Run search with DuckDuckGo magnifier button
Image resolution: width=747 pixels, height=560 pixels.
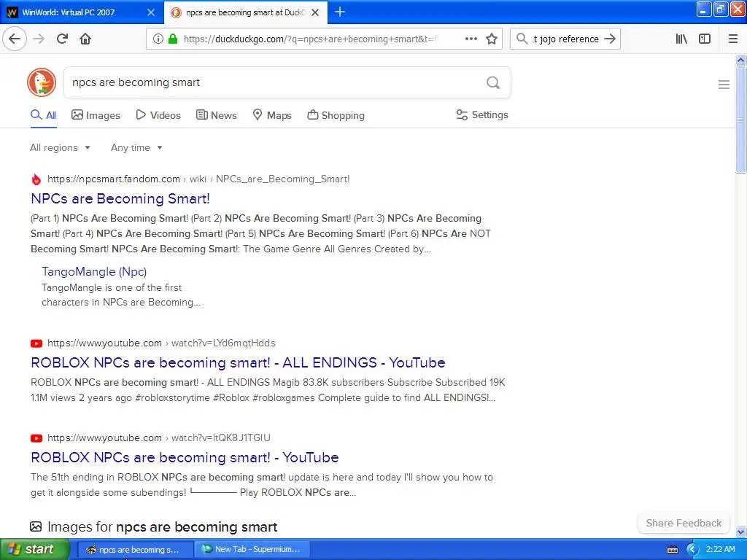[493, 82]
